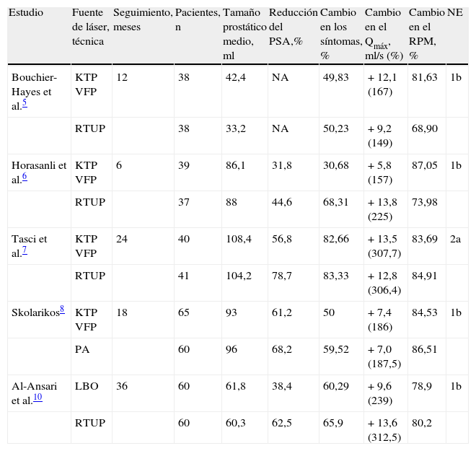Screen dimensions: 476x451
Task: Click the 'Cambio en los síntomas, %' header
Action: click(x=340, y=35)
